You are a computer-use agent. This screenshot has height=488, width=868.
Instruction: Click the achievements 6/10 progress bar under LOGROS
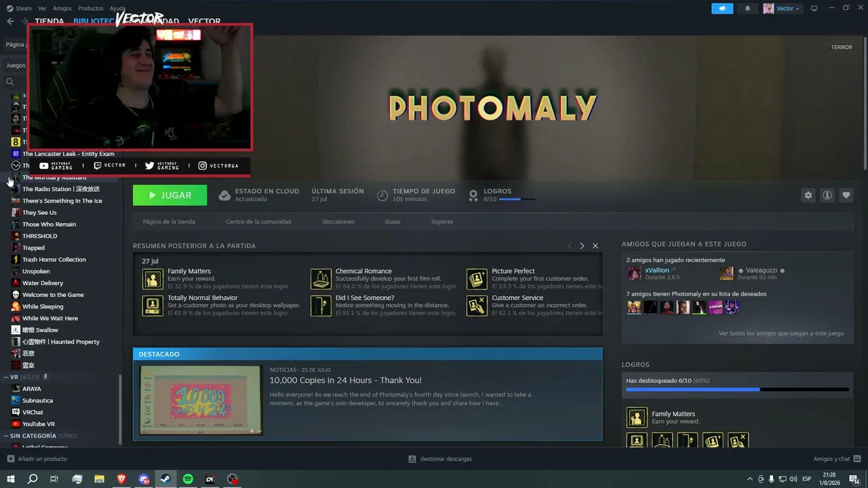(x=737, y=390)
